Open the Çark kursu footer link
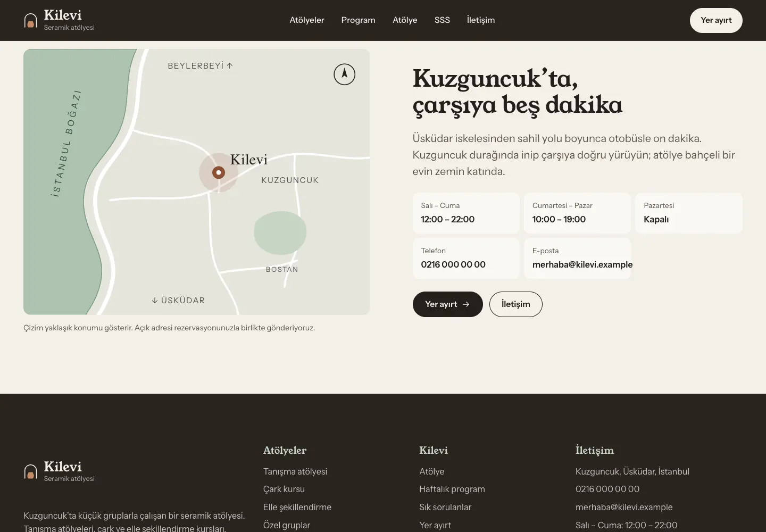 coord(284,489)
